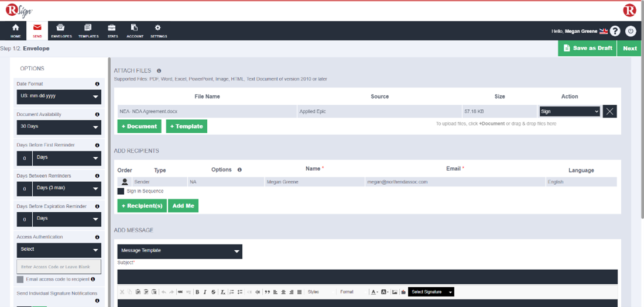644x307 pixels.
Task: Click the help question mark icon
Action: pyautogui.click(x=615, y=31)
